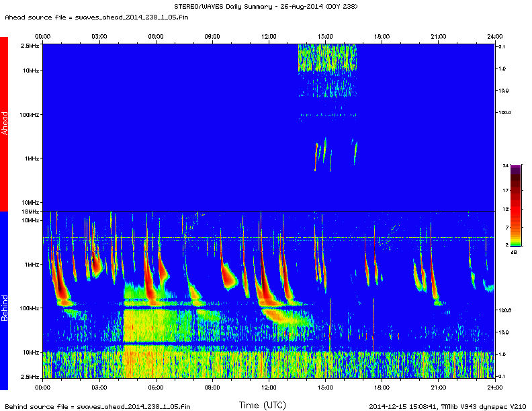532x411 pixels.
Task: Click the 100.0 right-axis label of the Ahead panel
Action: coord(504,113)
